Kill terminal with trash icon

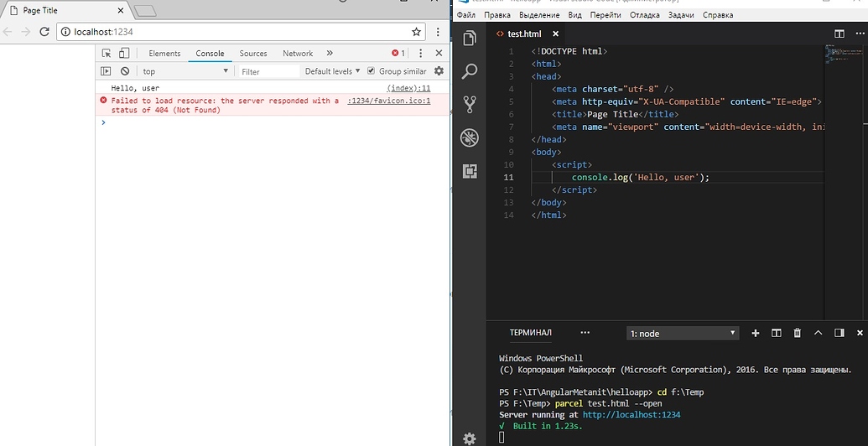coord(798,333)
